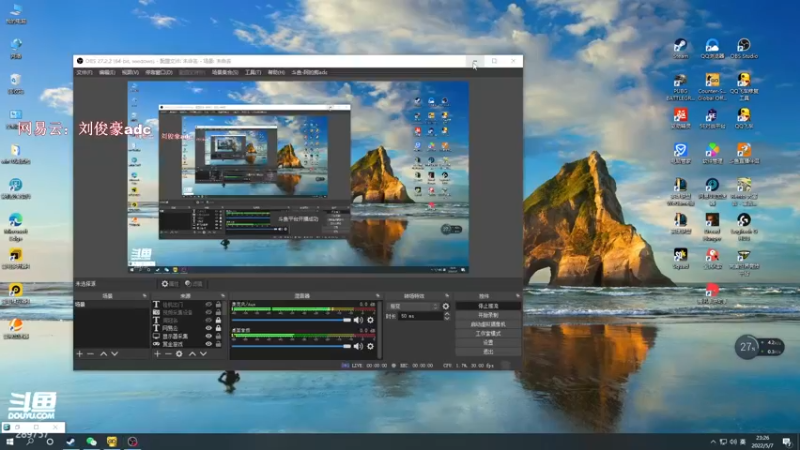Open Steam shortcut on the desktop

[680, 48]
